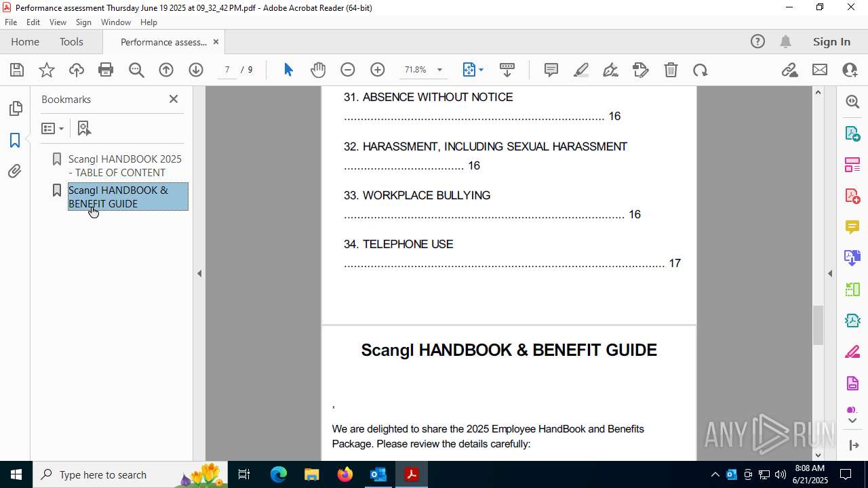Go to the next page arrow
Viewport: 868px width, 488px height.
(x=196, y=70)
